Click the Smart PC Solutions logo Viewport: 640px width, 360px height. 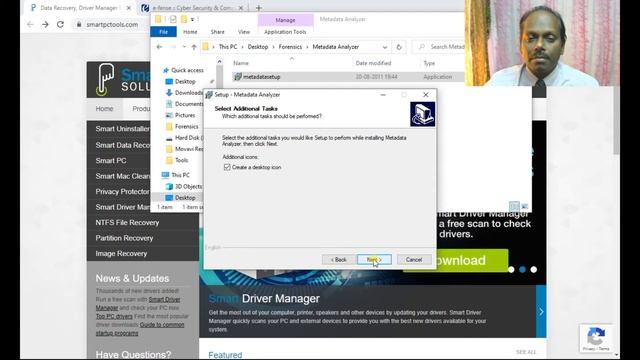click(122, 80)
